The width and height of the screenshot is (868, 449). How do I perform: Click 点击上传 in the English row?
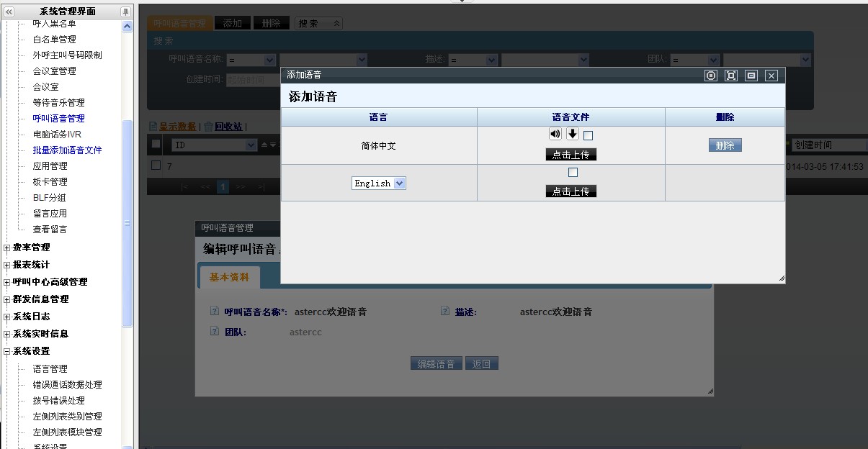[571, 191]
